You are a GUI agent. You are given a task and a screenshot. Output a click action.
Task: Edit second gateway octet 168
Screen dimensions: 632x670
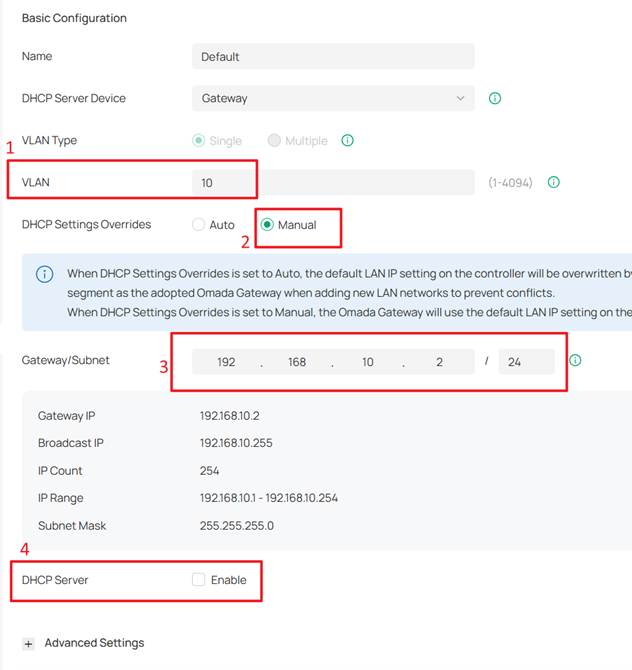click(297, 362)
